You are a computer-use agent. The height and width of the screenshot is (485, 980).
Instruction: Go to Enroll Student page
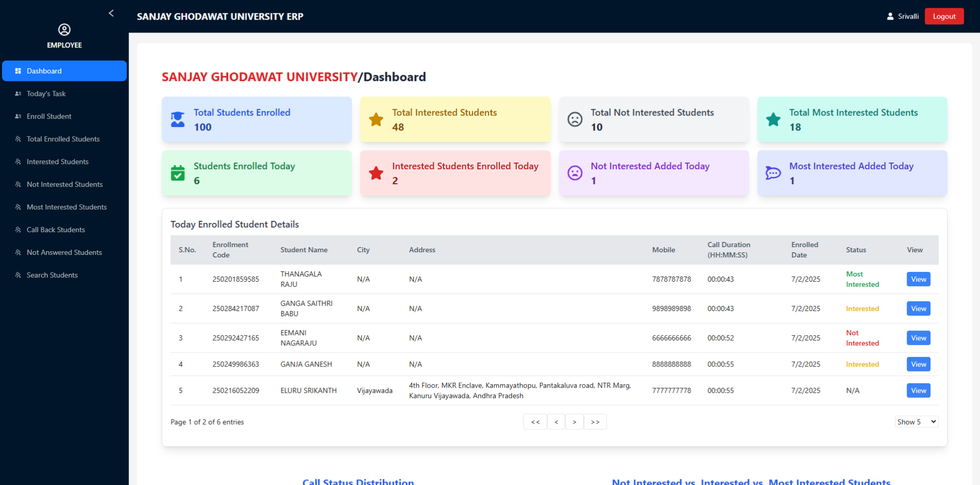(64, 116)
